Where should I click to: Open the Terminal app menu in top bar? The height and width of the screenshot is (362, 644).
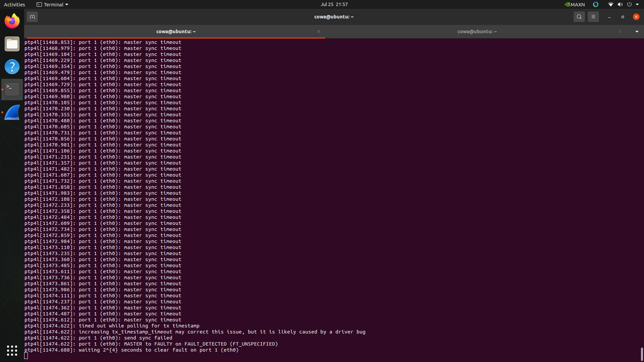point(52,5)
